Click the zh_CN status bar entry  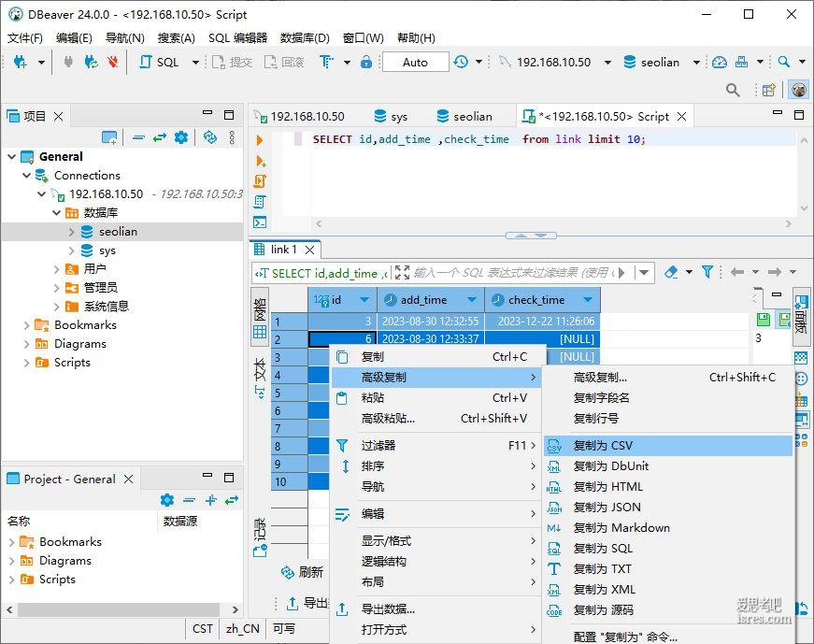coord(242,629)
